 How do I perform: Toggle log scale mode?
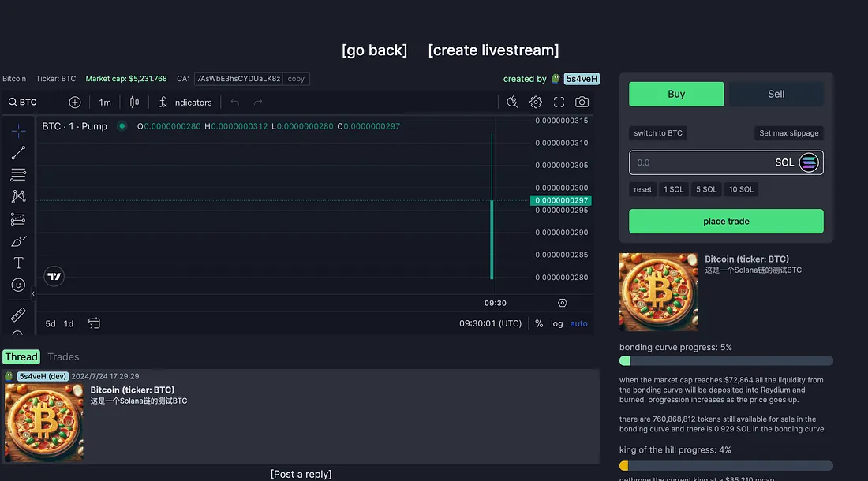point(557,323)
